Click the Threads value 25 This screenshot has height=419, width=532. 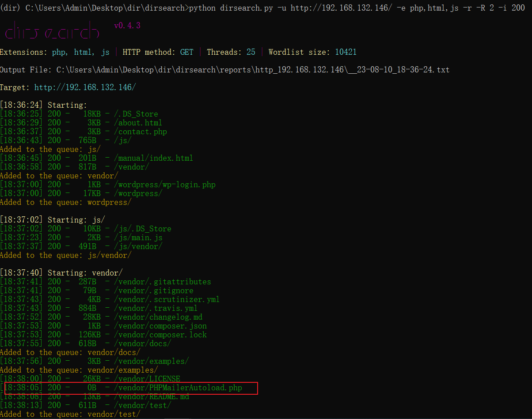point(251,52)
